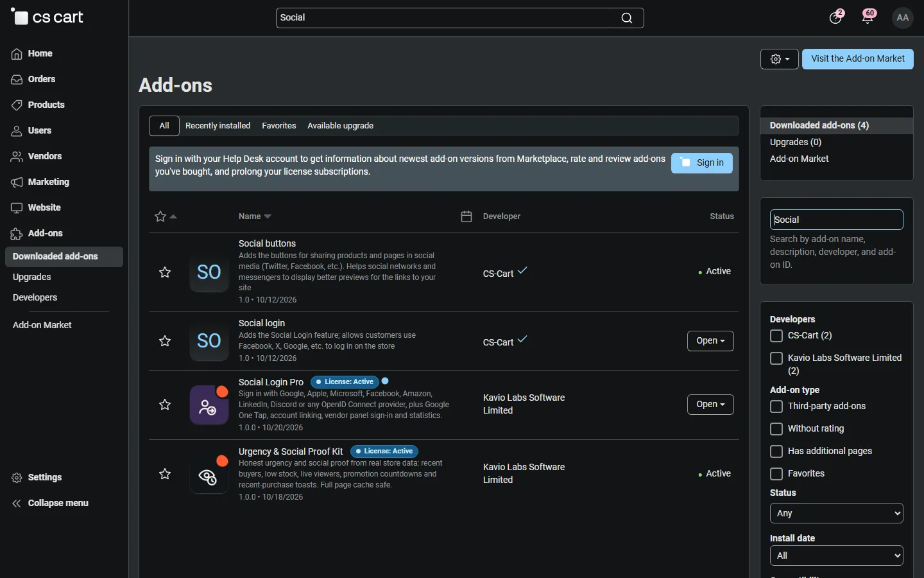This screenshot has width=924, height=578.
Task: Open the Marketing menu in sidebar
Action: coord(49,182)
